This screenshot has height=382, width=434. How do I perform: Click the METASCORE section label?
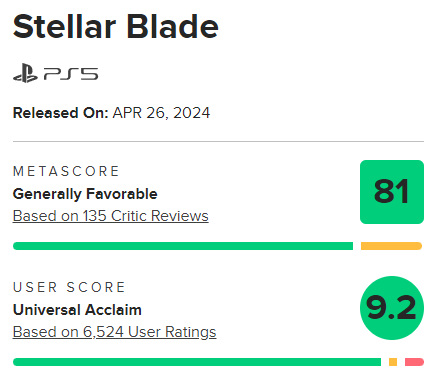(66, 171)
